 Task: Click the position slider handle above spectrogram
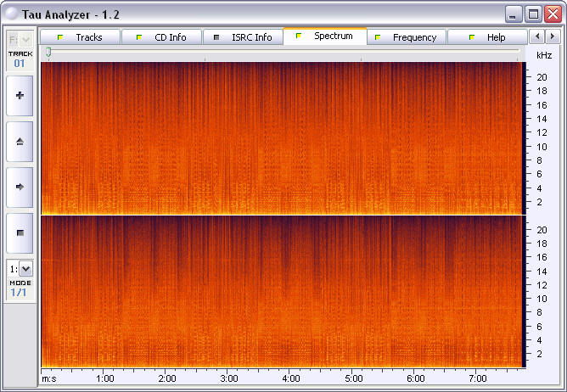pos(48,53)
